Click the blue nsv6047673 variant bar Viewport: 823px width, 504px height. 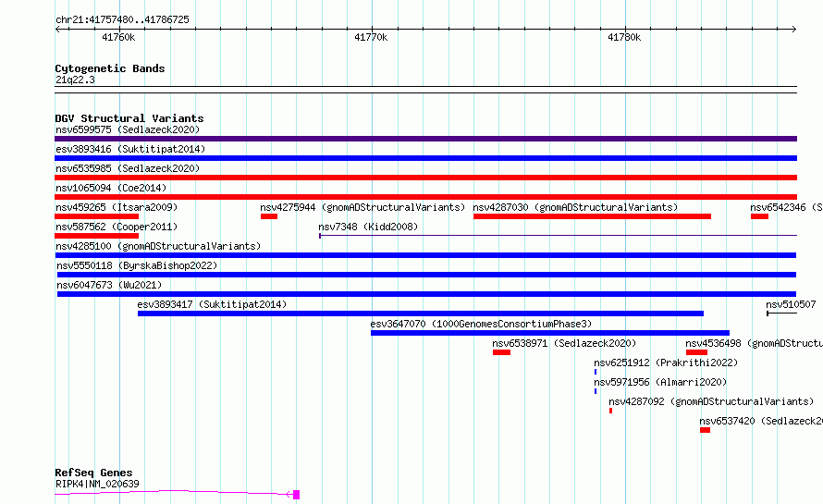pos(426,294)
